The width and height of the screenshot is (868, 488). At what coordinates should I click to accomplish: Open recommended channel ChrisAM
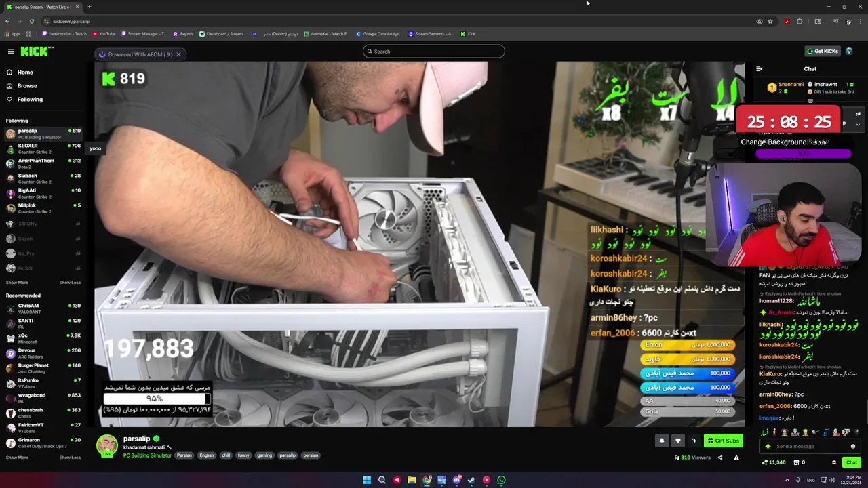(x=42, y=308)
